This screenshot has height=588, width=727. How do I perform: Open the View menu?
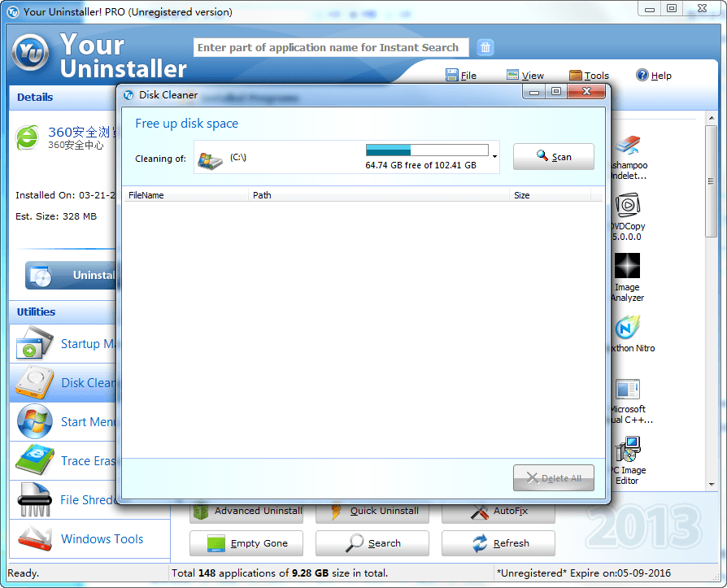coord(525,75)
